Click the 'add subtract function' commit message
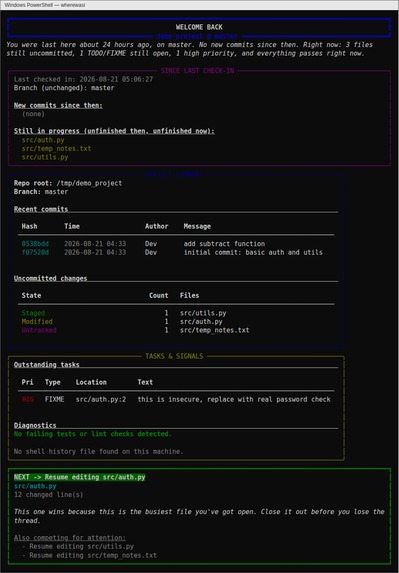The height and width of the screenshot is (573, 399). 224,244
